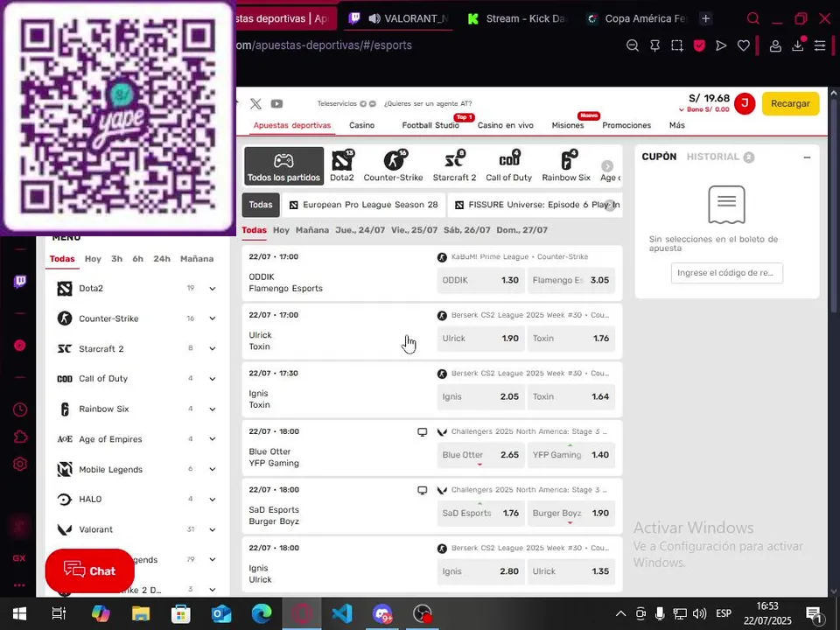Open the browser tab search icon

[x=753, y=18]
